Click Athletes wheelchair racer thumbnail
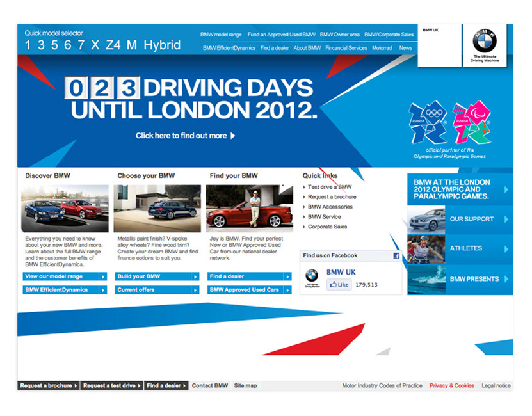Screen dimensions: 532x416 pos(426,250)
